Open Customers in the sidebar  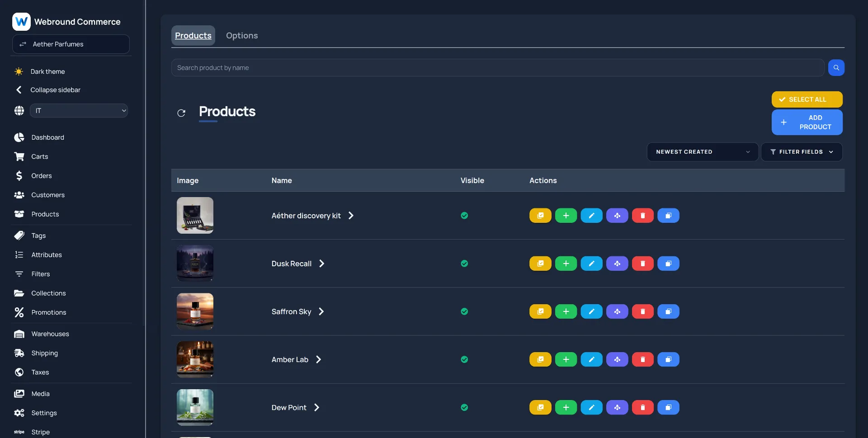pos(48,195)
